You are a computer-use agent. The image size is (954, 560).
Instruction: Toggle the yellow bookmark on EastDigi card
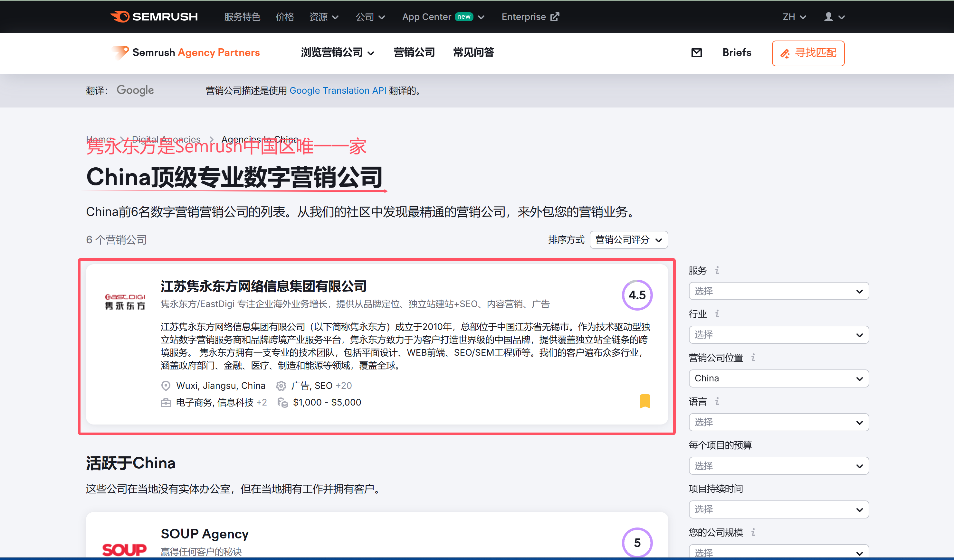[x=645, y=401]
